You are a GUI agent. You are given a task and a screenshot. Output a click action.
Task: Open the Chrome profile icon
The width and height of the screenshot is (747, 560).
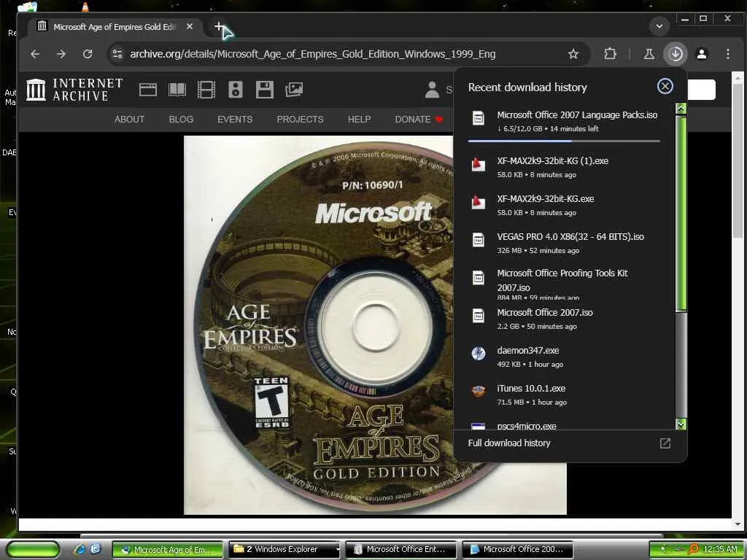point(701,54)
